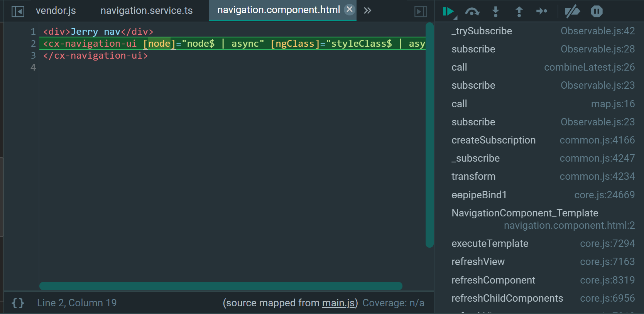The height and width of the screenshot is (314, 644).
Task: Pretty print the source with braces icon
Action: (18, 303)
